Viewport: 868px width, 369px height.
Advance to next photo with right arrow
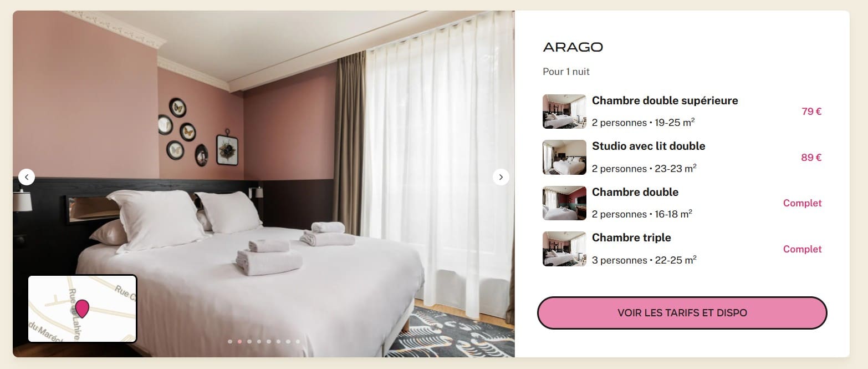501,177
